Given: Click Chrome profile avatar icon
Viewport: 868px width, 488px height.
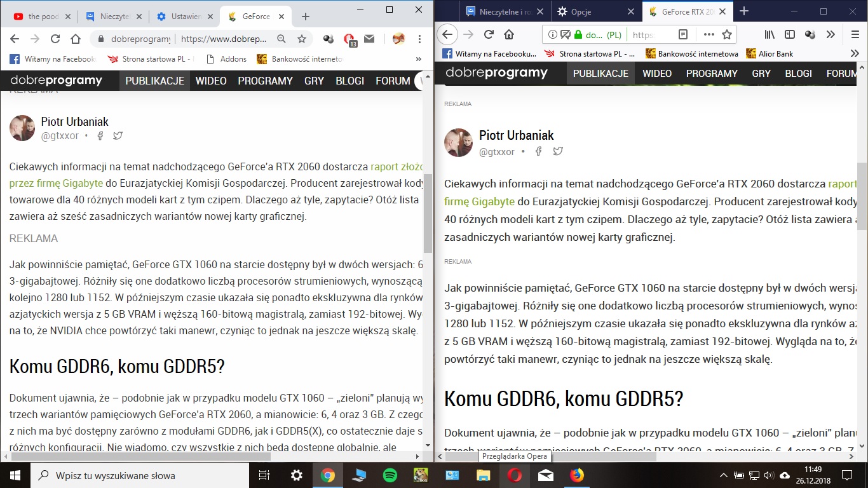Looking at the screenshot, I should click(398, 39).
